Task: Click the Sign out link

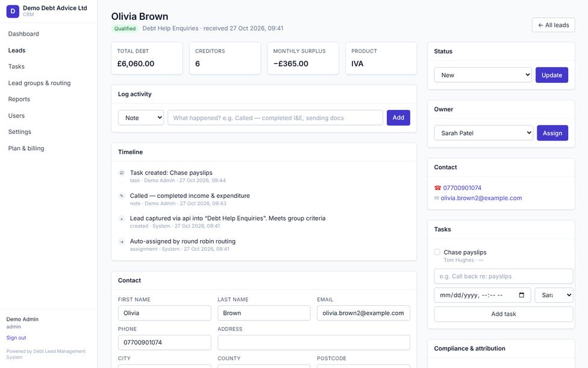Action: point(16,338)
